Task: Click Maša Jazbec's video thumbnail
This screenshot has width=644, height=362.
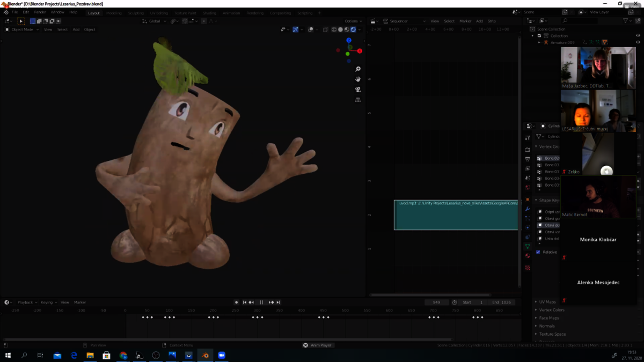Action: (x=598, y=68)
